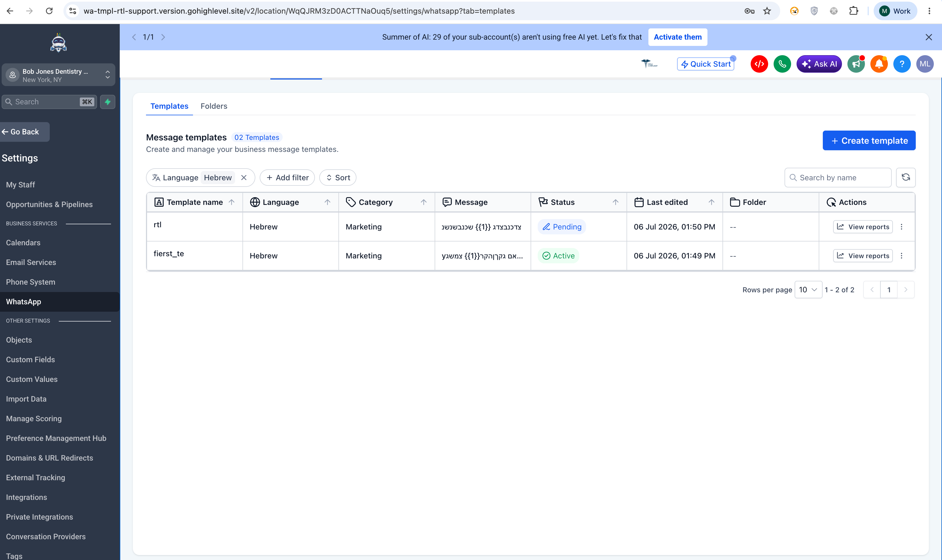Click Activate them in banner

click(x=677, y=37)
